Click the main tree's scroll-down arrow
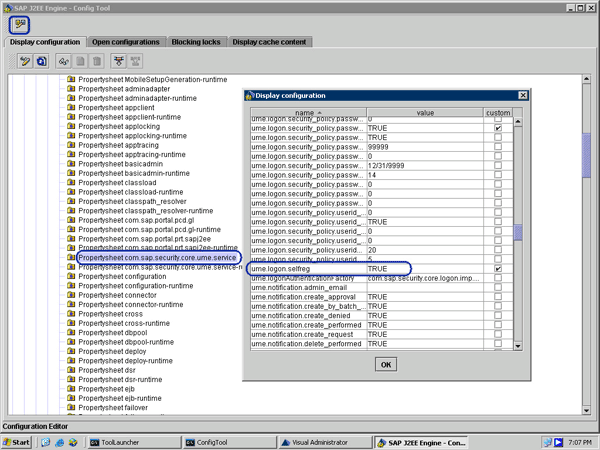Viewport: 600px width, 450px height. click(586, 411)
